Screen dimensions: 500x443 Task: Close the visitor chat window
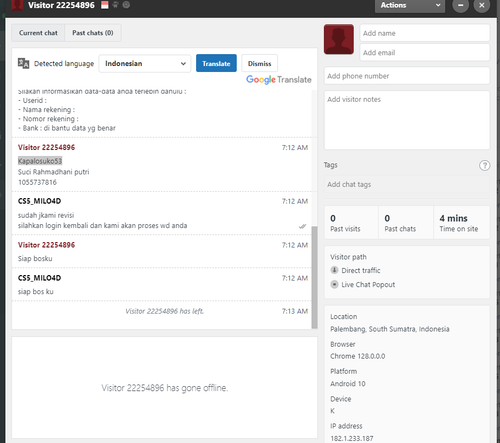(482, 5)
